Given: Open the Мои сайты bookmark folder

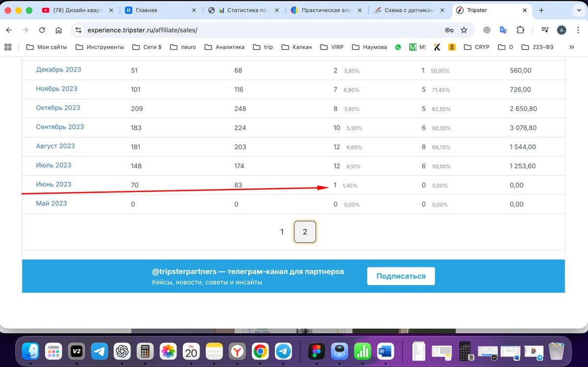Looking at the screenshot, I should [47, 47].
